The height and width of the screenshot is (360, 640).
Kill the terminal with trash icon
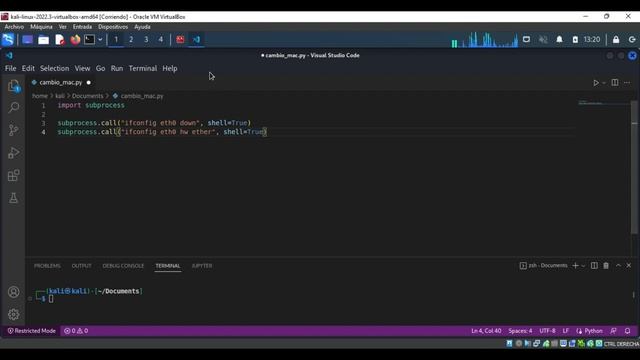(606, 266)
